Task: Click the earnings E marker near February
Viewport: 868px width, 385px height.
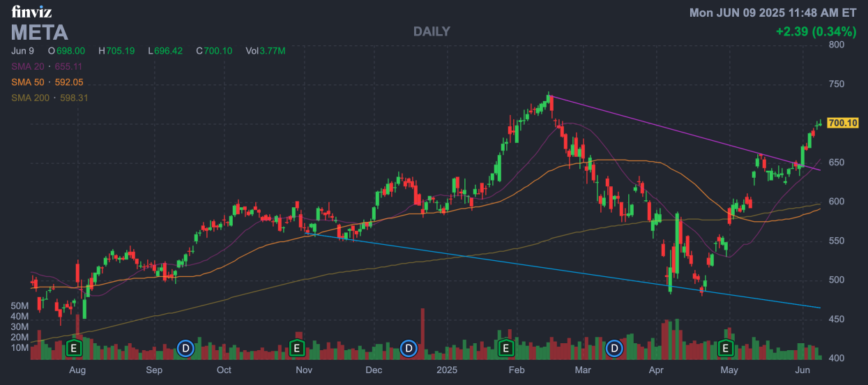Action: pos(506,347)
